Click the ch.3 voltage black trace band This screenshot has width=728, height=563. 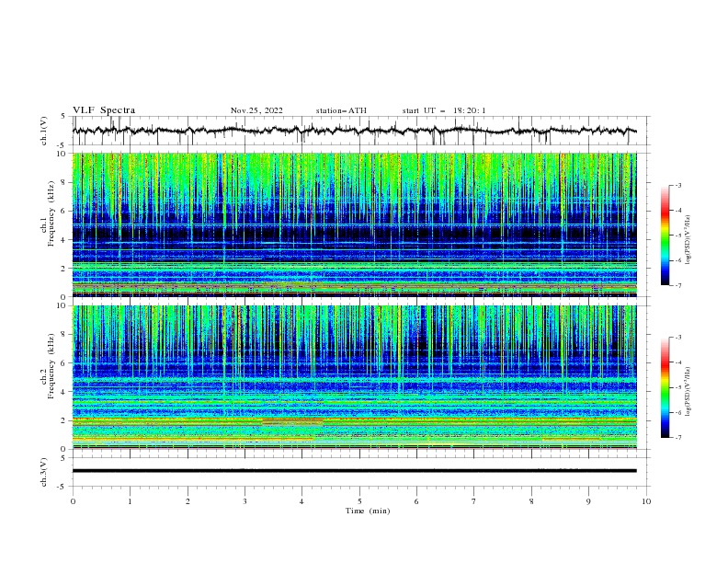tap(354, 471)
